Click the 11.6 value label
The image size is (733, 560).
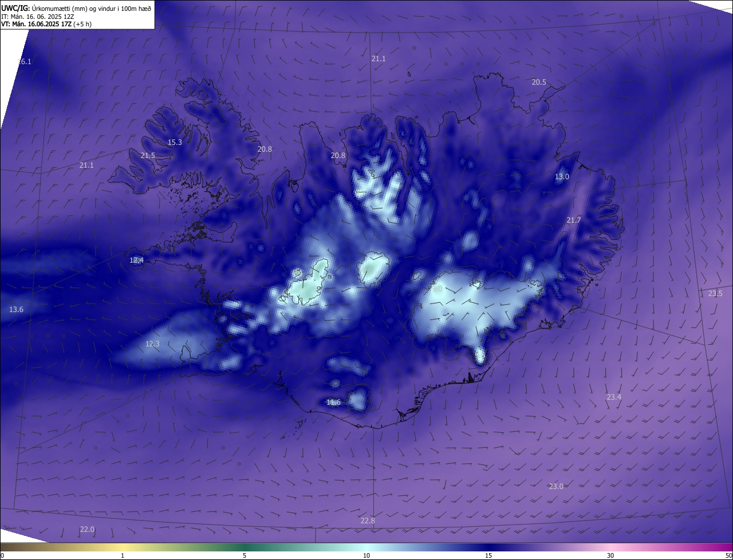[x=333, y=403]
